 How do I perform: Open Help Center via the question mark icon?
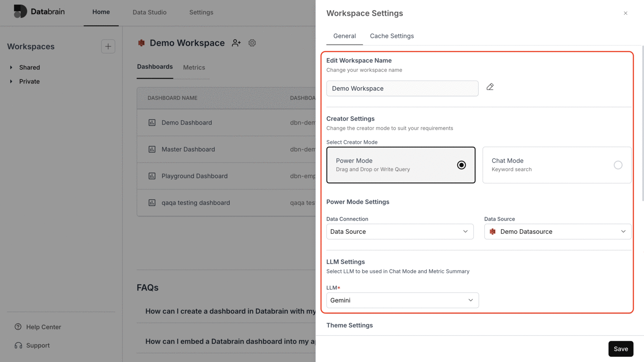[18, 327]
